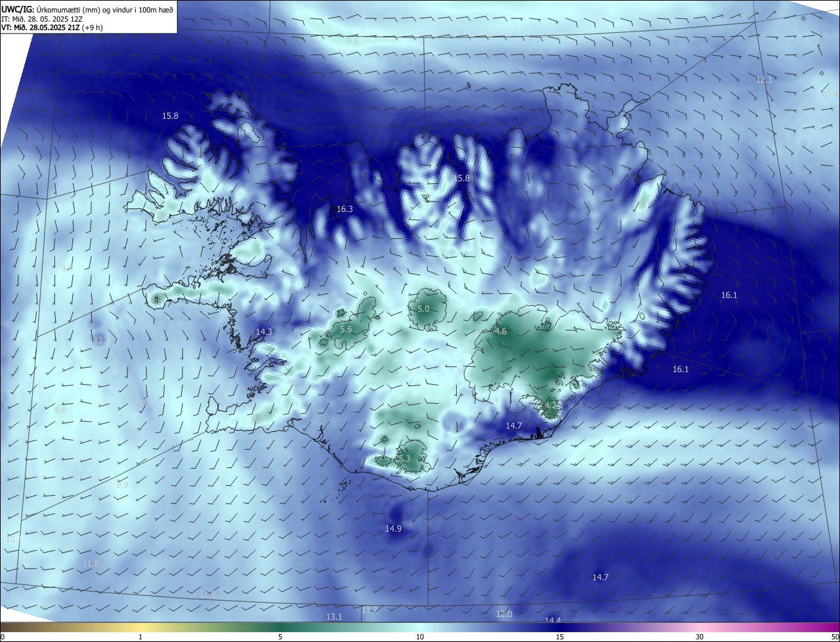Click the '11.7' value near the bottom edge
The width and height of the screenshot is (840, 642).
coord(369,610)
